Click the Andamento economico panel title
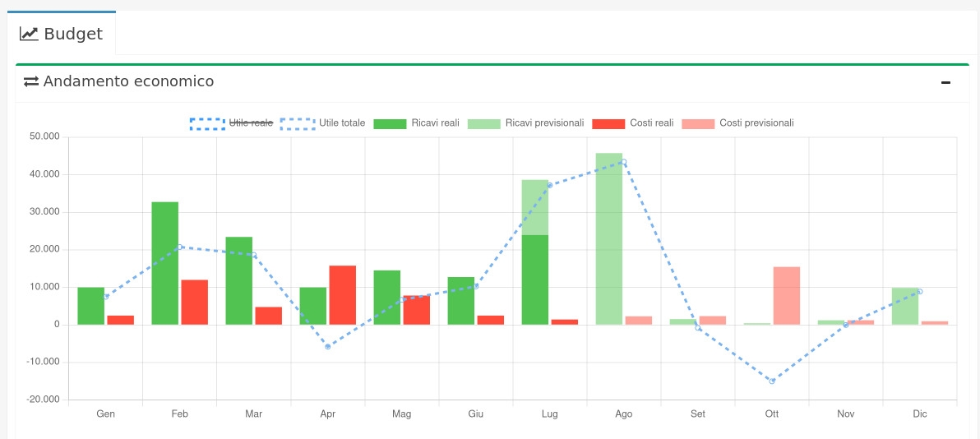Screen dimensions: 980x439 pyautogui.click(x=128, y=81)
